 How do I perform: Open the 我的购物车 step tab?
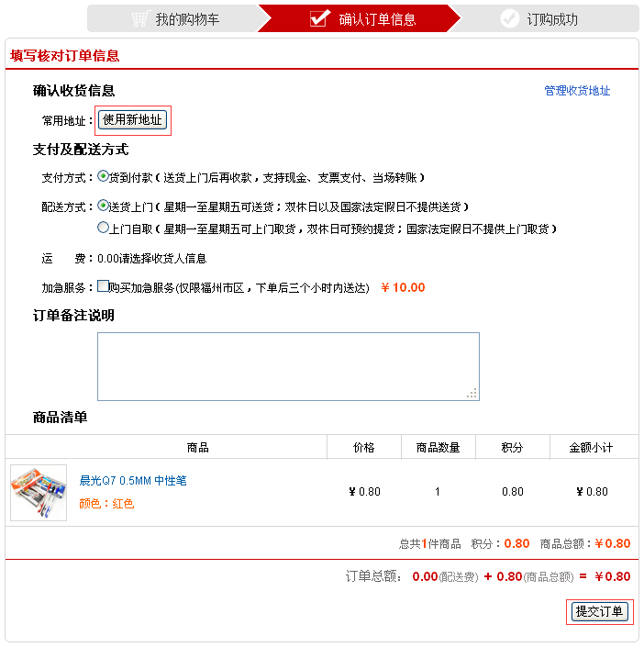point(175,18)
